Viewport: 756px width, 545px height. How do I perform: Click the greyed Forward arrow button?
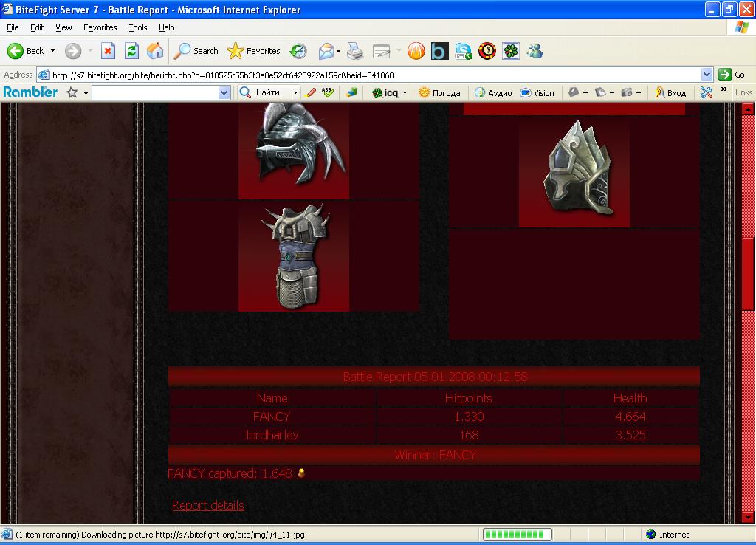pyautogui.click(x=73, y=51)
